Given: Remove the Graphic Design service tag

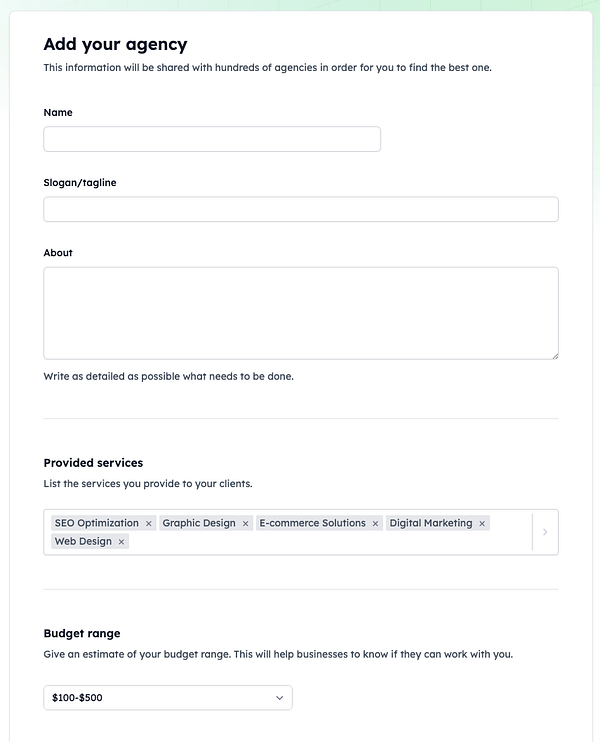Looking at the screenshot, I should click(x=245, y=524).
